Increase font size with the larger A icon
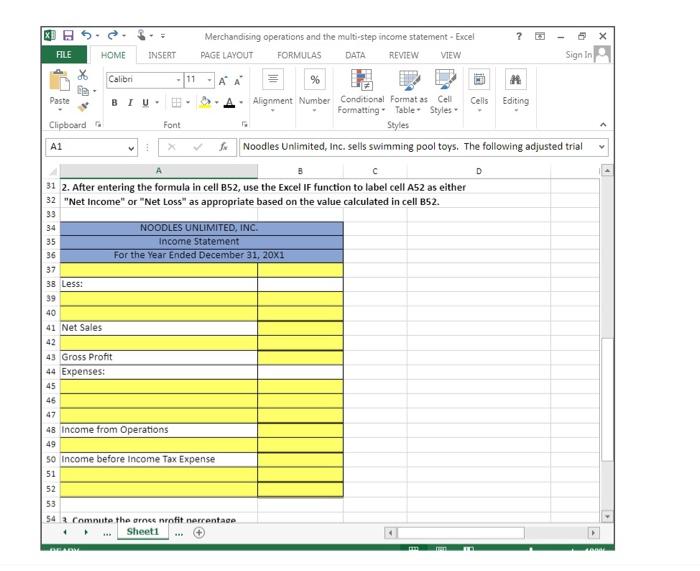This screenshot has width=700, height=571. coord(223,80)
